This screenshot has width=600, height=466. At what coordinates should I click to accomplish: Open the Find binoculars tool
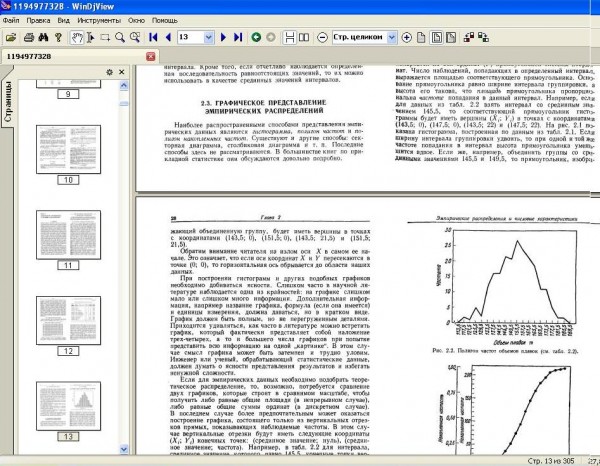(x=43, y=37)
